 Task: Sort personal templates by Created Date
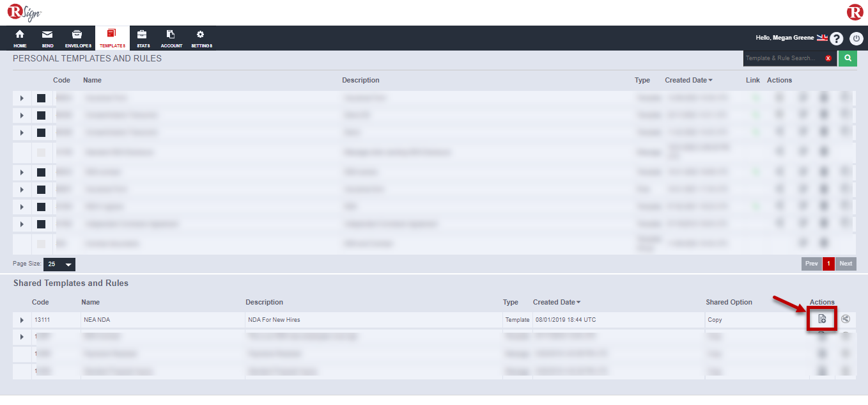(x=688, y=80)
